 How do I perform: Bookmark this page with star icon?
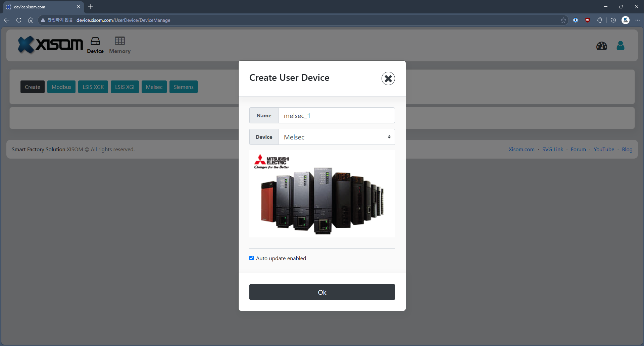(563, 20)
